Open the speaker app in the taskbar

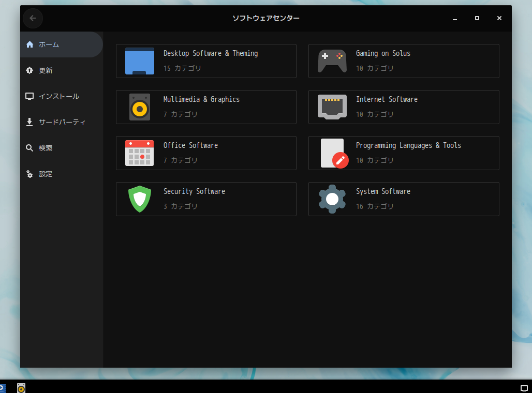(x=21, y=388)
